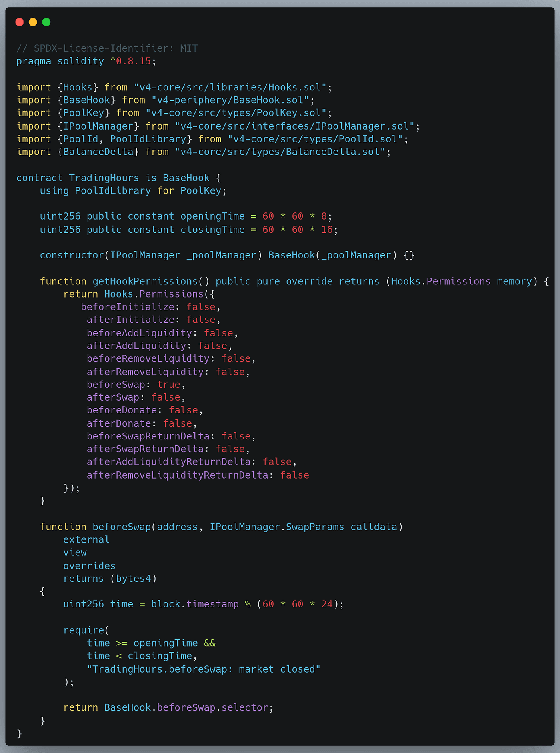Click the SPDX-License-Identifier comment line
Viewport: 560px width, 753px height.
tap(107, 48)
